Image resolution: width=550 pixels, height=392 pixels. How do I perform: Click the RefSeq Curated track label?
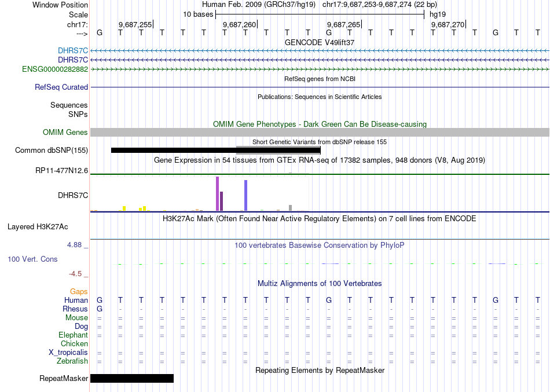point(61,87)
